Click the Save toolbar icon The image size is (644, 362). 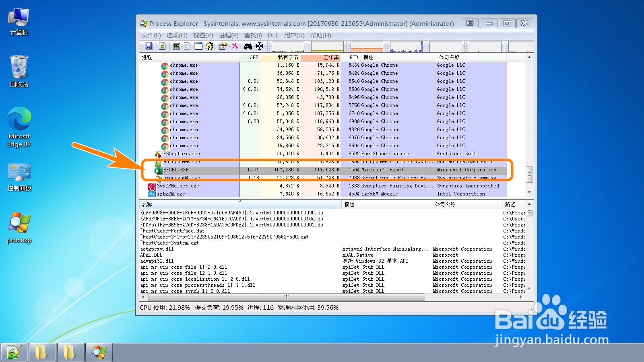click(x=149, y=46)
